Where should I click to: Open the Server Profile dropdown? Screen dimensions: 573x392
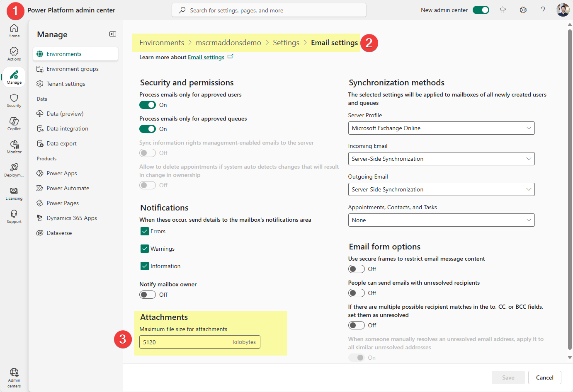(441, 128)
